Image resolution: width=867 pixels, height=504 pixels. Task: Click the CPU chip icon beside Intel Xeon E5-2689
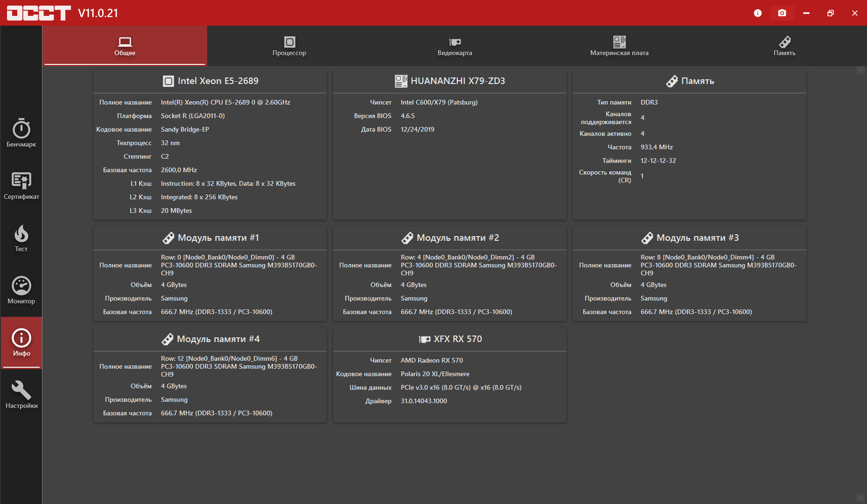pyautogui.click(x=168, y=81)
